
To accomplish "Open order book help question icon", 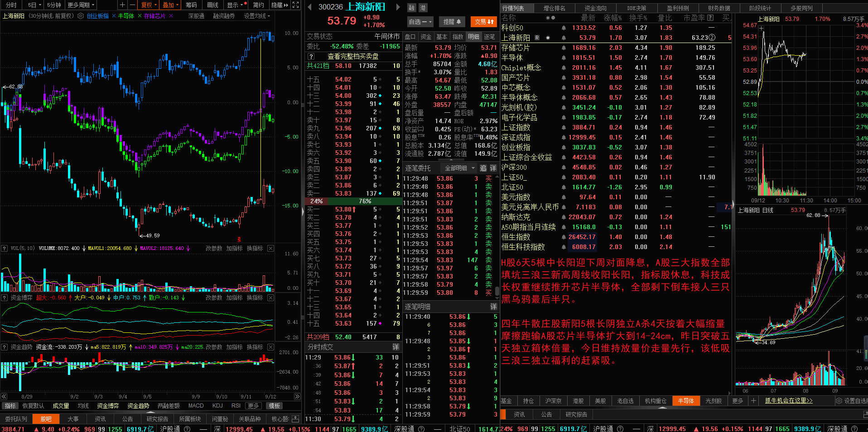I will click(x=311, y=57).
